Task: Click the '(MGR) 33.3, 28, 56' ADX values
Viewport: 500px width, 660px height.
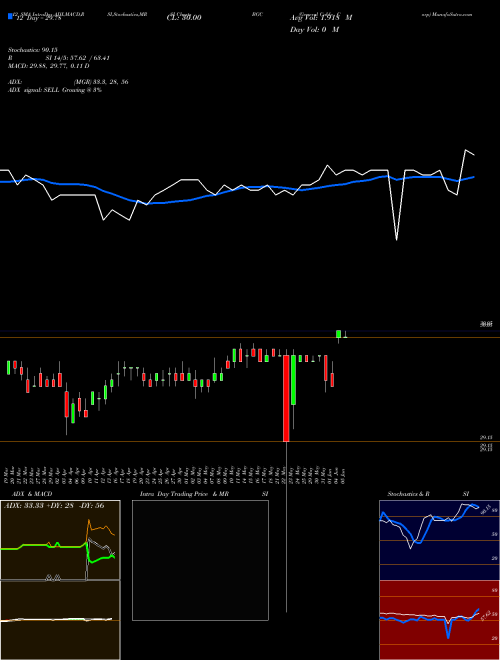Action: pos(101,82)
